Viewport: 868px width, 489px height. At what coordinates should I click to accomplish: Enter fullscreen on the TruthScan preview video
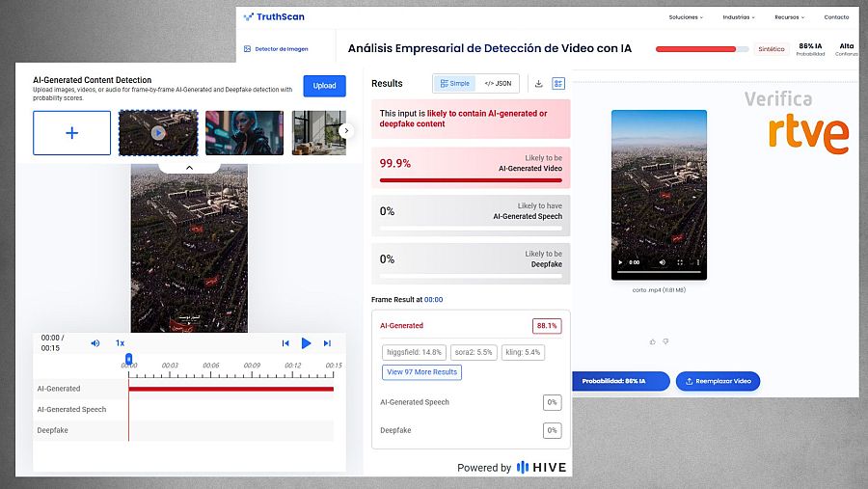click(680, 262)
